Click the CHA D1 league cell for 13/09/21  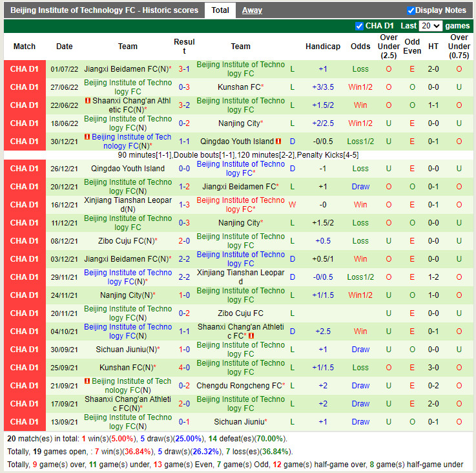click(x=25, y=422)
